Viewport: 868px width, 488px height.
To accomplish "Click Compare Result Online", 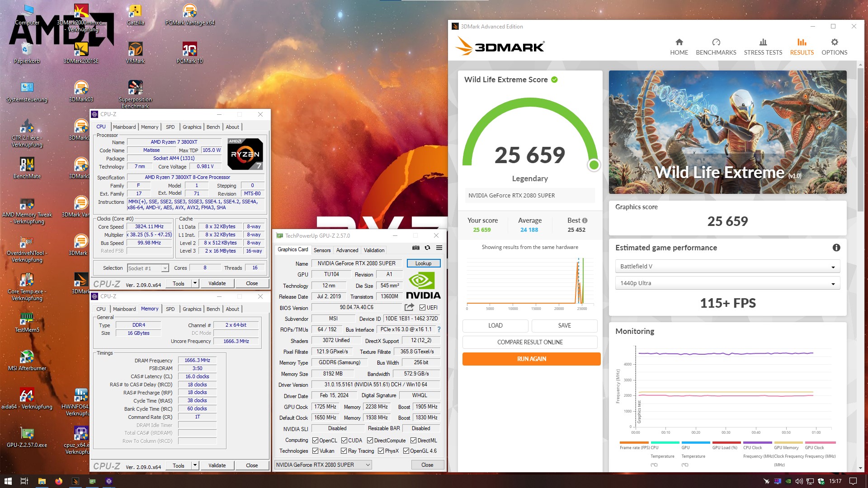I will [530, 342].
